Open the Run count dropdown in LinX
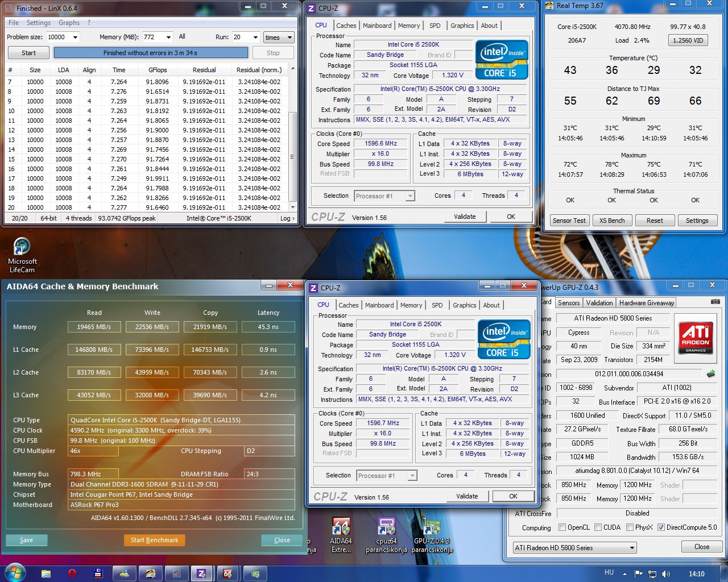 point(255,38)
